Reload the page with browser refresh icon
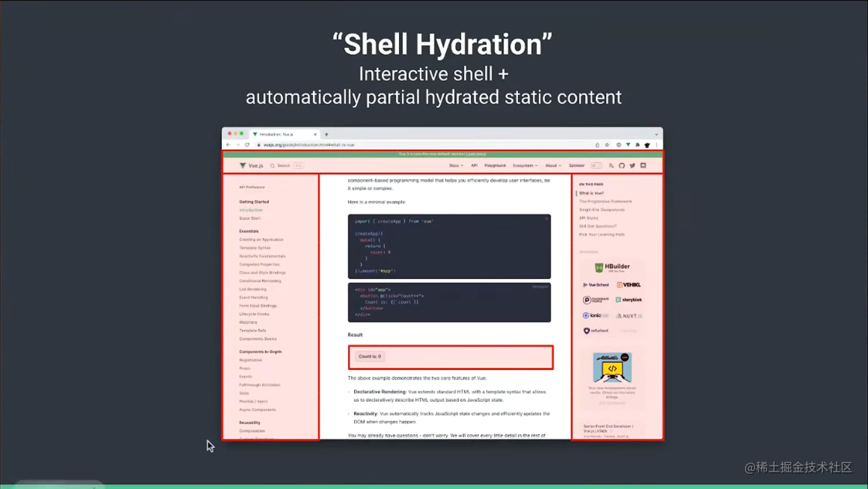868x489 pixels. (247, 144)
